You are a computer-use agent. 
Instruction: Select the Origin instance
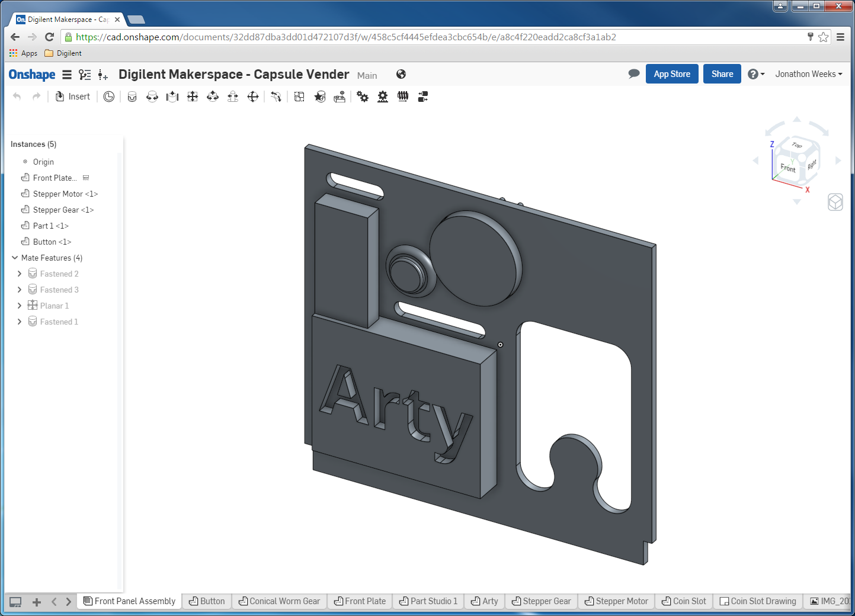tap(43, 162)
